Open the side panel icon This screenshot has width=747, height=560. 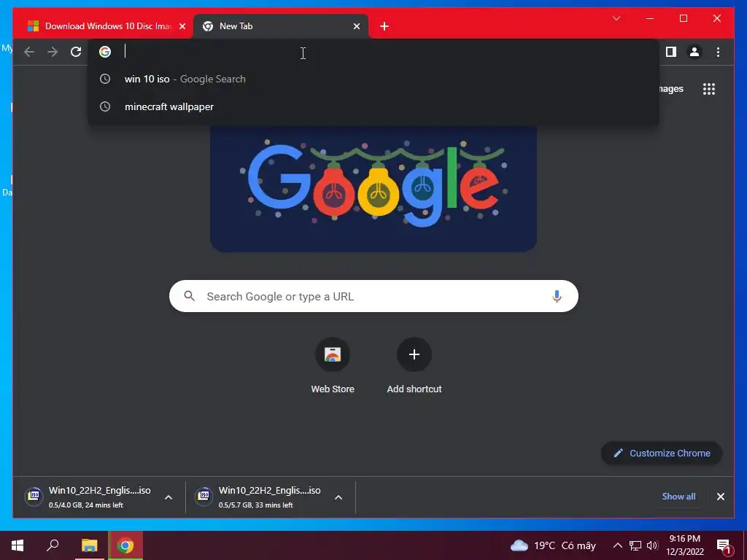click(x=671, y=52)
